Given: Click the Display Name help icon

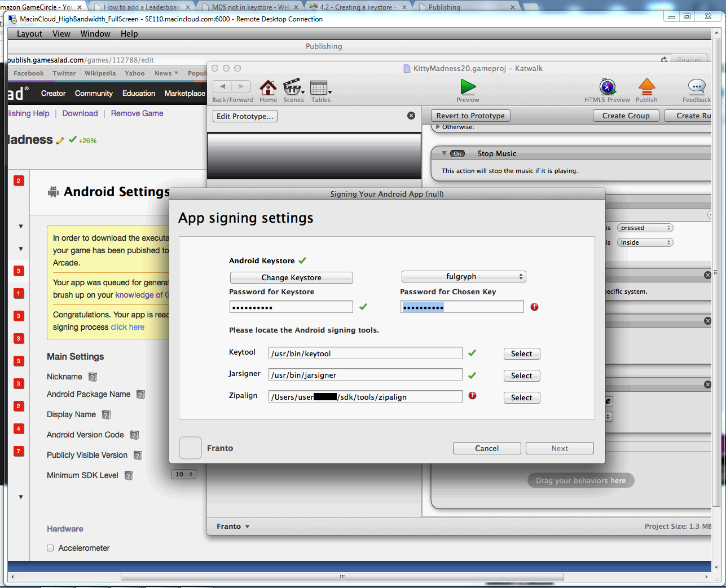Looking at the screenshot, I should (106, 415).
